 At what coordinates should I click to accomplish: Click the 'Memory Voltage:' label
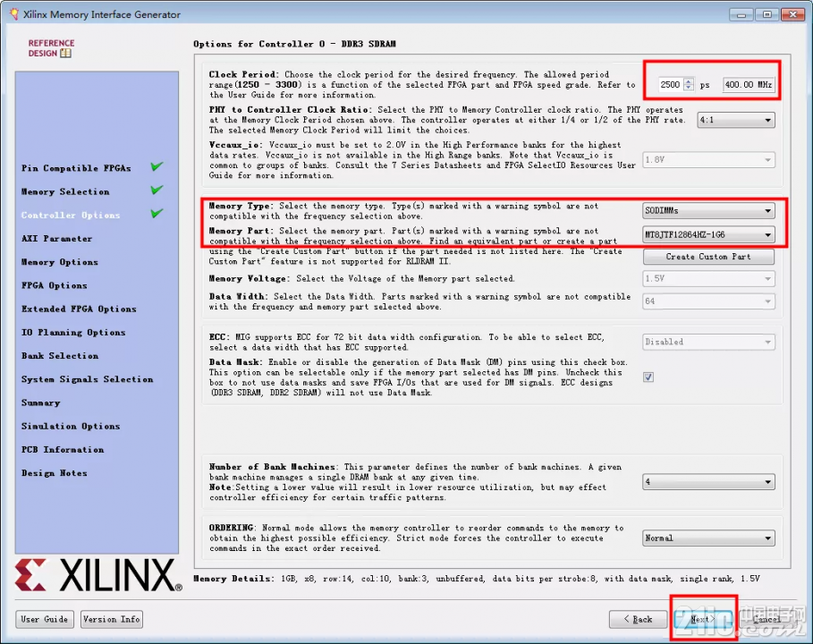click(250, 278)
